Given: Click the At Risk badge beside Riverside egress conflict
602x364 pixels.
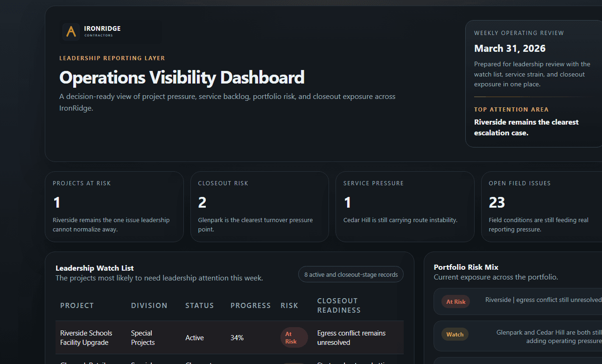Looking at the screenshot, I should pyautogui.click(x=455, y=301).
